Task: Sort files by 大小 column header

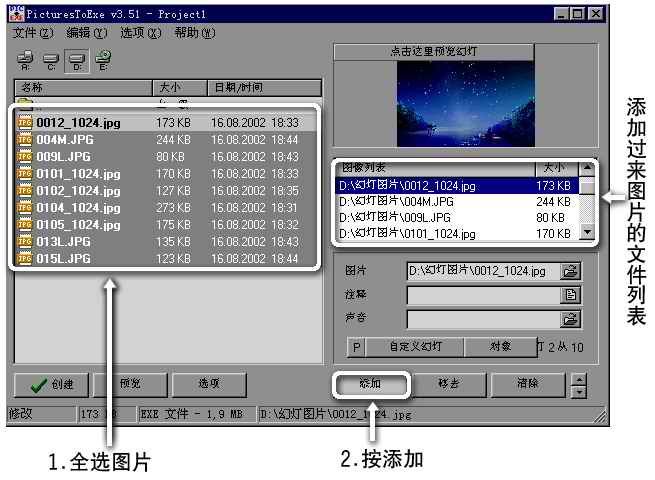Action: 180,88
